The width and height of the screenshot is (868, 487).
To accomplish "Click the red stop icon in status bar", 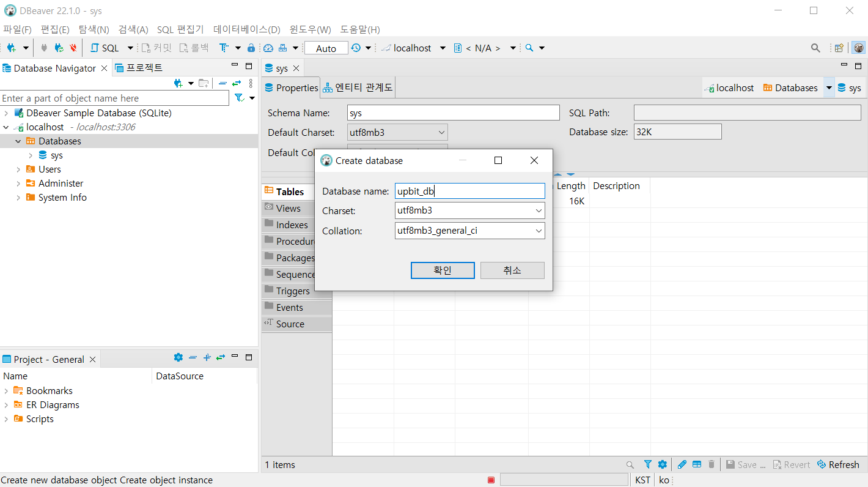I will click(491, 480).
